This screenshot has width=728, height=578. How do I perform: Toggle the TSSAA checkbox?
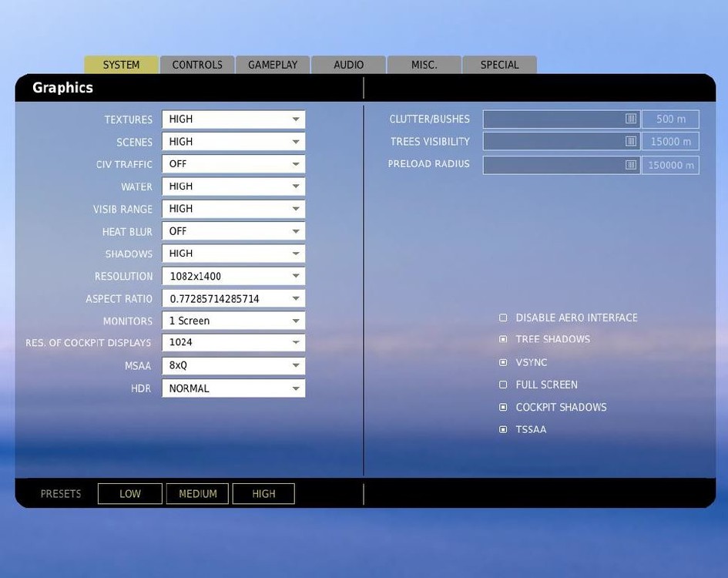(x=503, y=429)
